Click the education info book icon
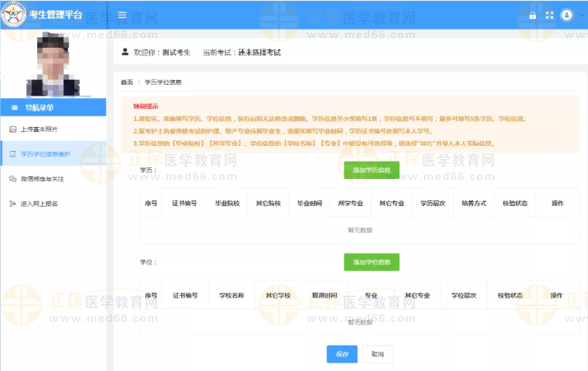 click(12, 154)
